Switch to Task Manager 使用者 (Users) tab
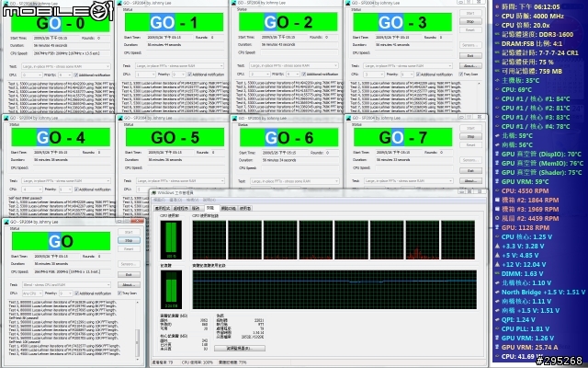This screenshot has width=588, height=368. [x=245, y=208]
